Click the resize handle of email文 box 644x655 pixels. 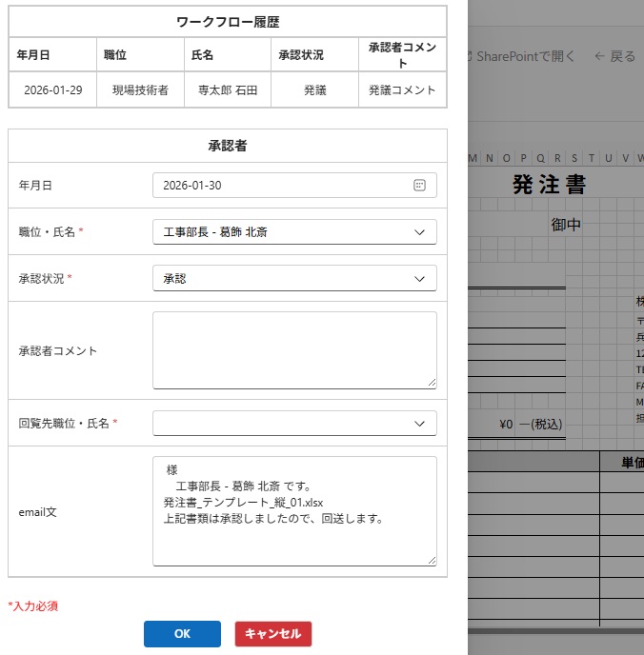(432, 561)
